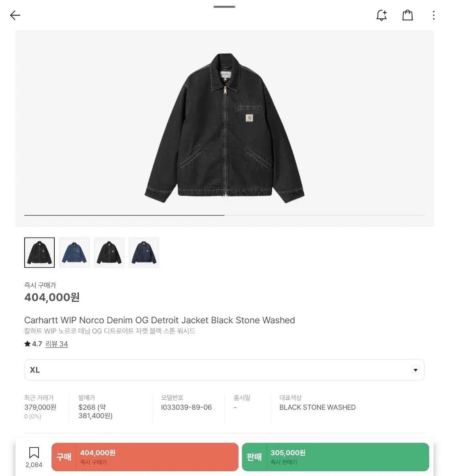Tap the model number I033039-89-06
The height and width of the screenshot is (476, 449).
click(186, 407)
